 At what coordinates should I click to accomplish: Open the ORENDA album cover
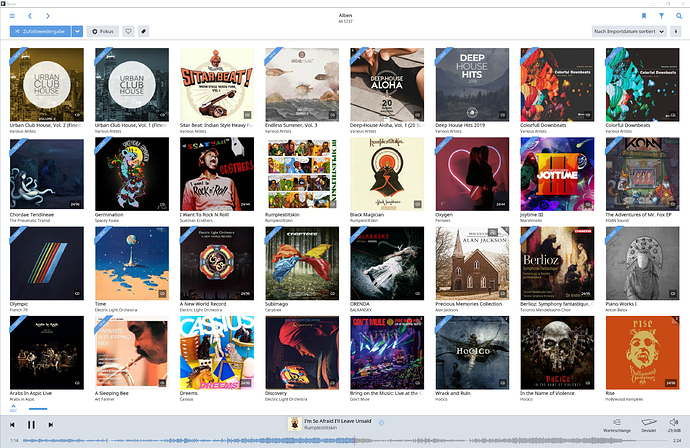387,264
